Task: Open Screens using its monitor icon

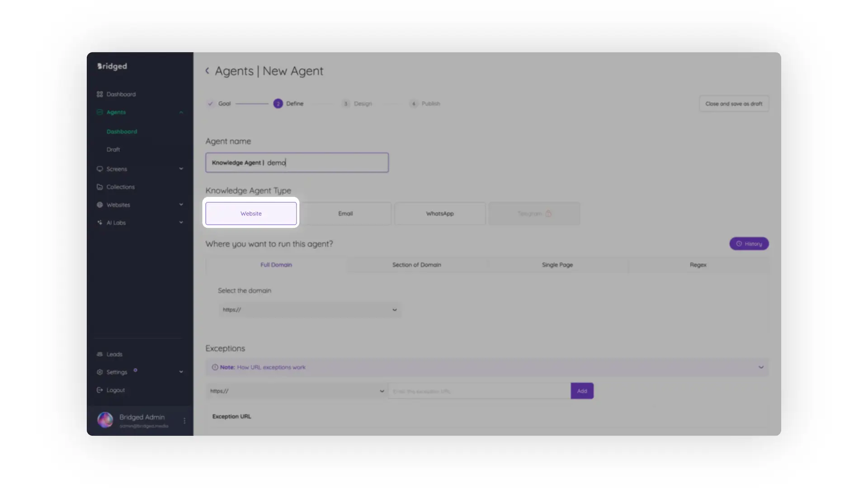Action: [x=100, y=169]
